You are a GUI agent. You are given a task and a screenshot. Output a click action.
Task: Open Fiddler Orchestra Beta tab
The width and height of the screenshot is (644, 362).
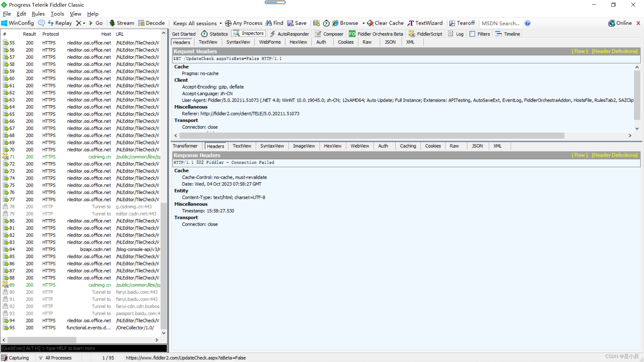(376, 34)
